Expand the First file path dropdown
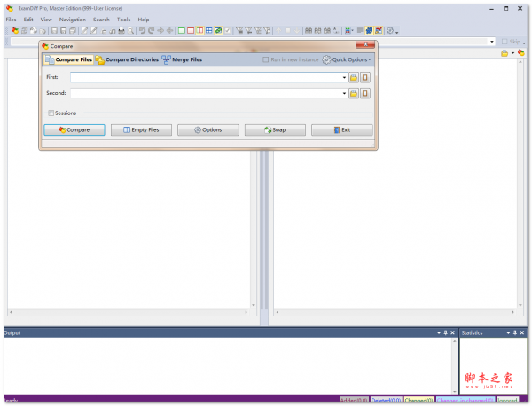This screenshot has width=532, height=406. (344, 78)
